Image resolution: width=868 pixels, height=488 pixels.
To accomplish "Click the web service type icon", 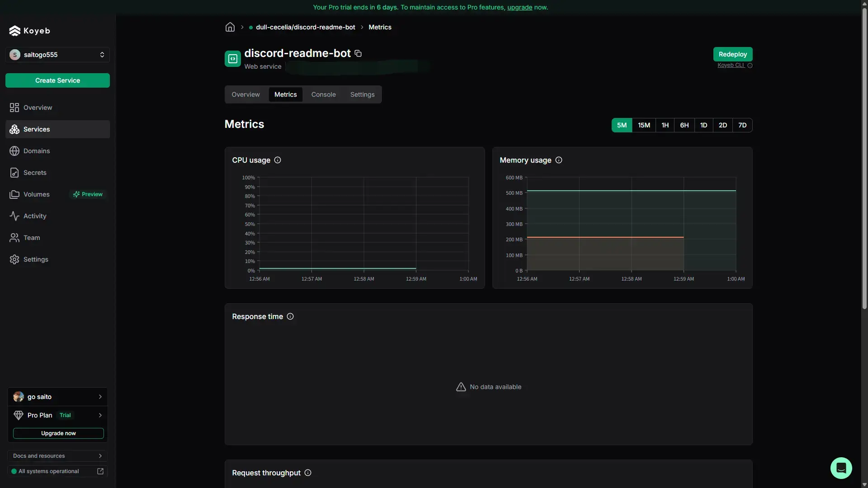I will click(233, 59).
